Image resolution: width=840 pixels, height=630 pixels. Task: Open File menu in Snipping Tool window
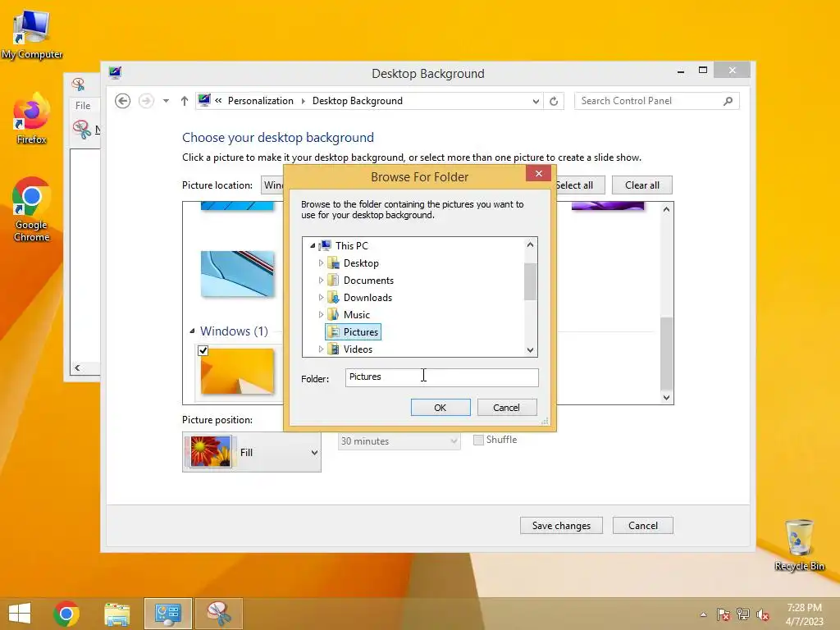[83, 106]
